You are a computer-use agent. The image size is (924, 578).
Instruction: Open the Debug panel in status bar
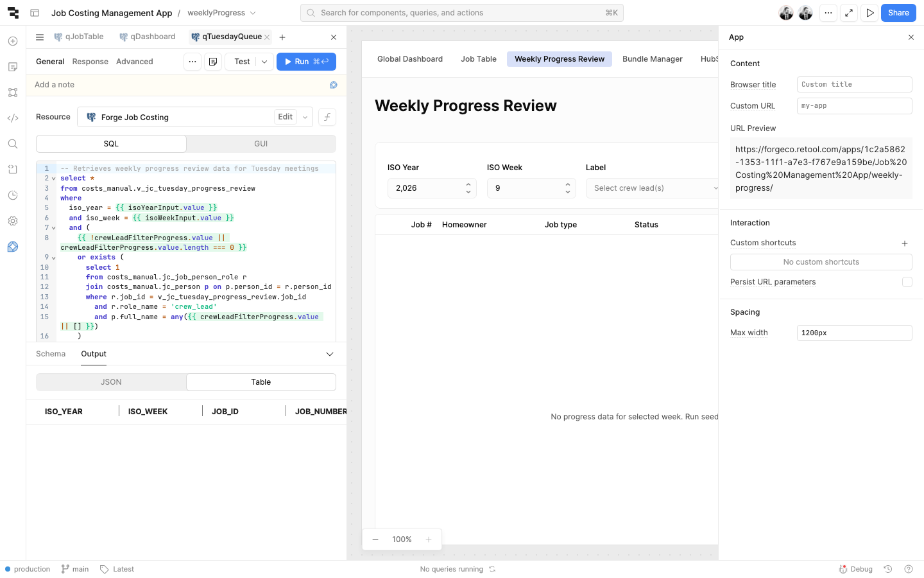tap(856, 569)
